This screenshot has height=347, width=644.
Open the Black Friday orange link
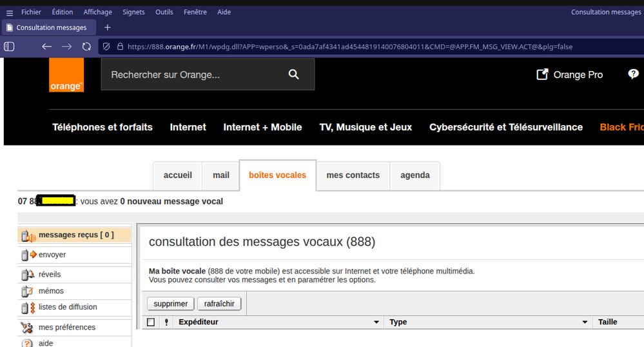pos(621,128)
